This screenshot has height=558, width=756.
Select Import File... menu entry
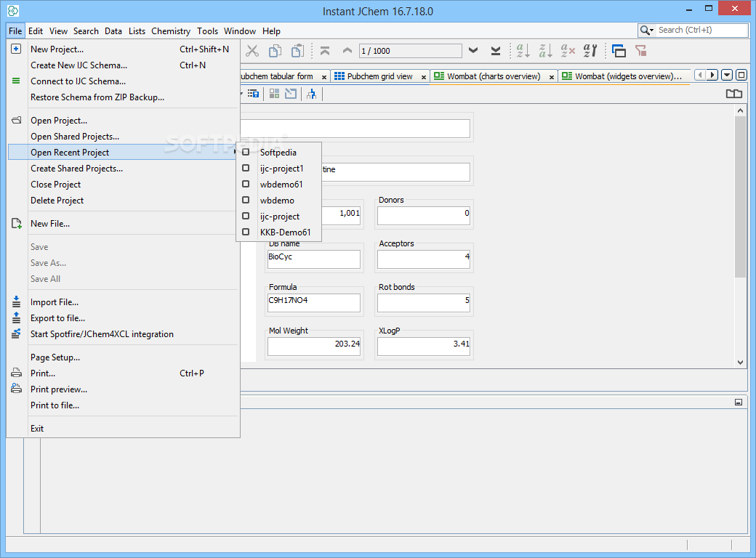(122, 302)
